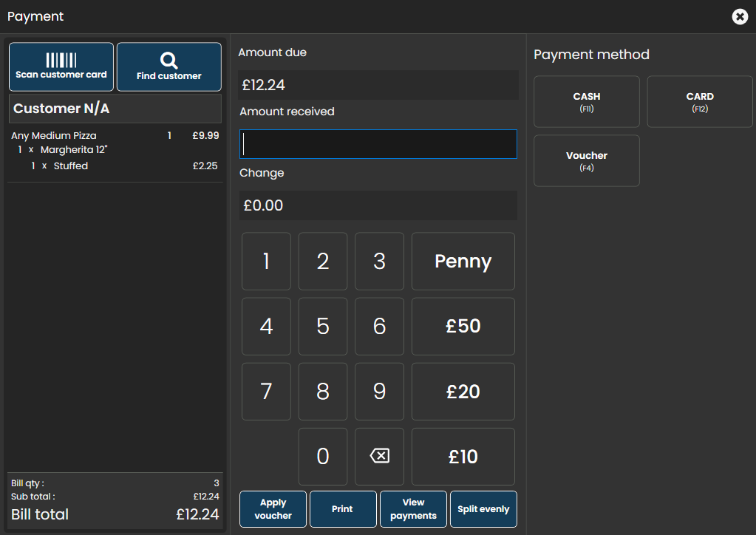Click Apply voucher button
The width and height of the screenshot is (756, 535).
[273, 509]
